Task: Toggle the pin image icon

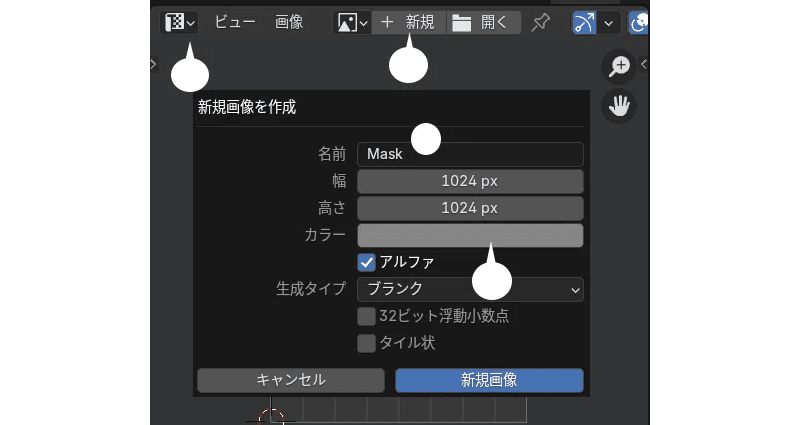Action: pos(540,22)
